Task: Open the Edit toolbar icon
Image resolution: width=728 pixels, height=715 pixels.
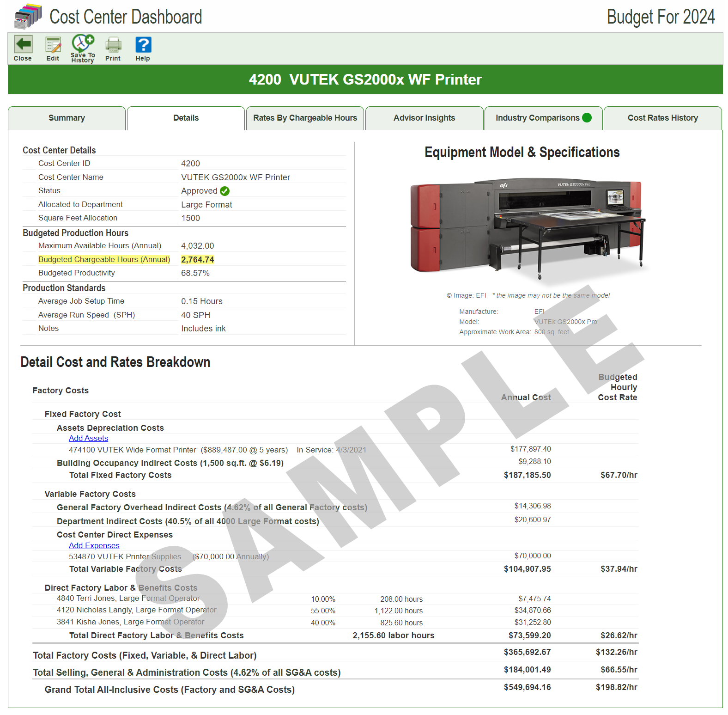Action: pyautogui.click(x=53, y=45)
